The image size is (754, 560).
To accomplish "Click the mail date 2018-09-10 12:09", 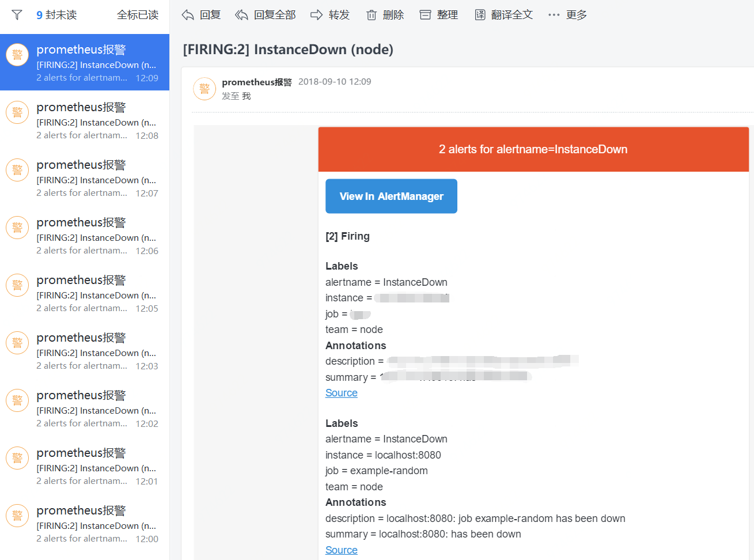I will pyautogui.click(x=335, y=82).
